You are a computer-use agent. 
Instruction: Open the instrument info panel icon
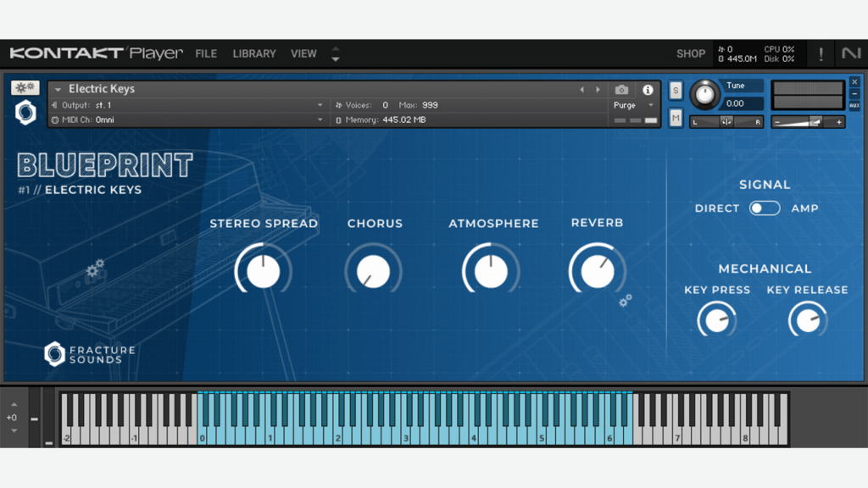point(648,88)
